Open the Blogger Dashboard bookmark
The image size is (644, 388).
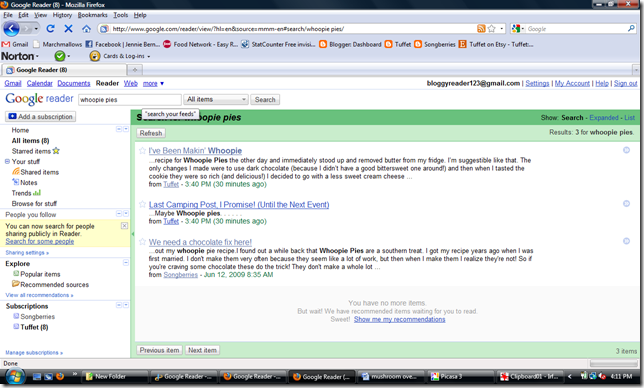pyautogui.click(x=350, y=44)
